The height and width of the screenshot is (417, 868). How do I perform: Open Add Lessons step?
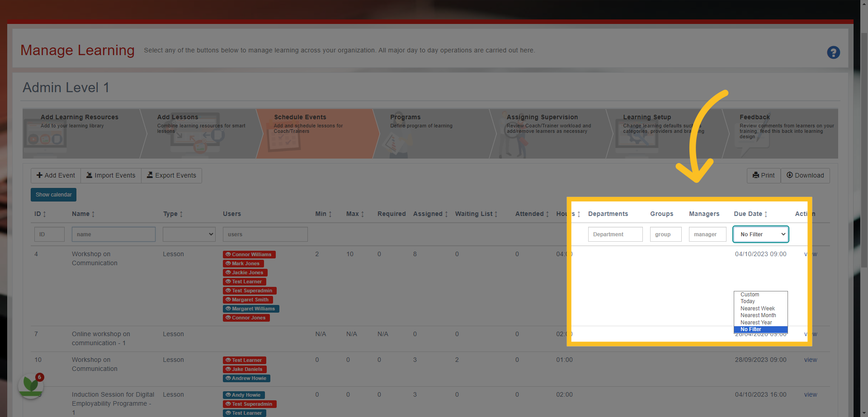[201, 133]
